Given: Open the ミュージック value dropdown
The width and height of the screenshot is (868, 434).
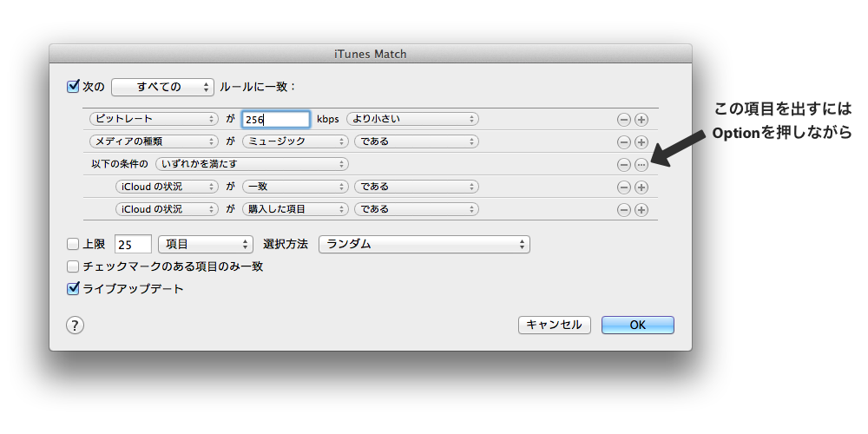Looking at the screenshot, I should (x=296, y=141).
